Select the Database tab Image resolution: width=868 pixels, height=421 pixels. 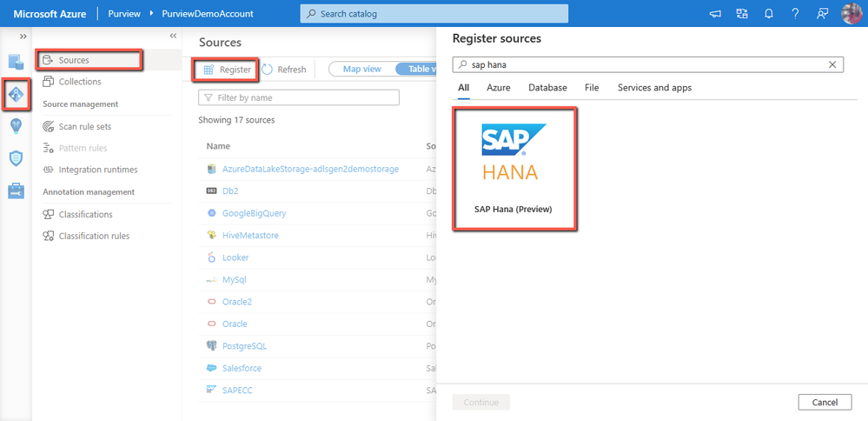547,88
